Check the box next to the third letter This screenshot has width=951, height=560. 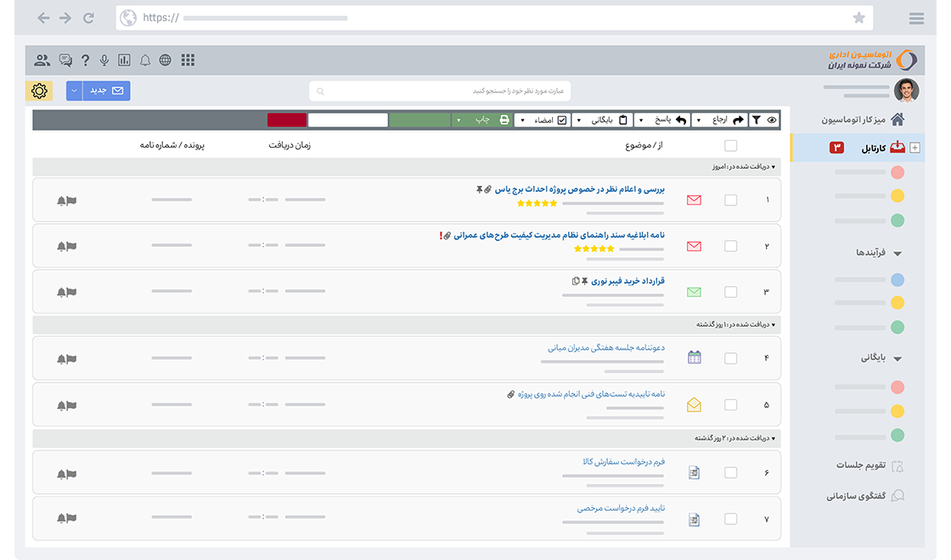coord(731,290)
